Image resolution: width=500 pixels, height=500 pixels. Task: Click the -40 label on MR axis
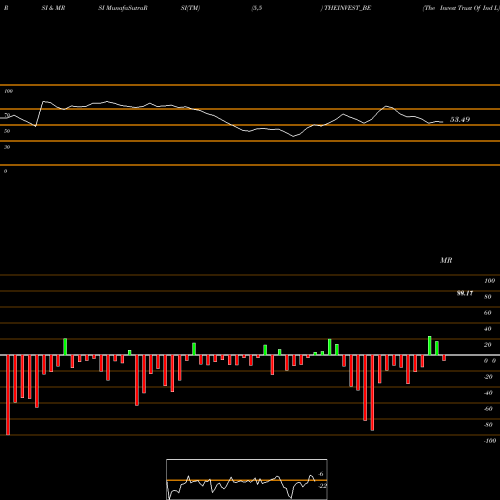pos(488,393)
